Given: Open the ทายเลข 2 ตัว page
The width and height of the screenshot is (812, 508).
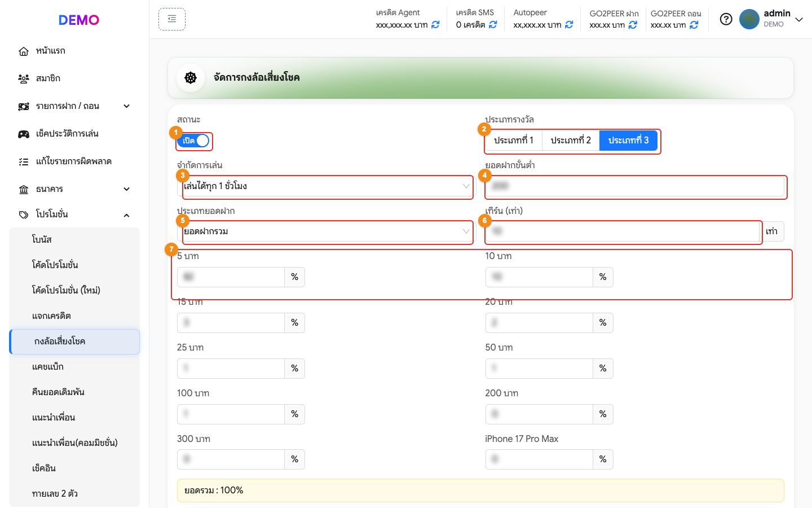Looking at the screenshot, I should [74, 494].
